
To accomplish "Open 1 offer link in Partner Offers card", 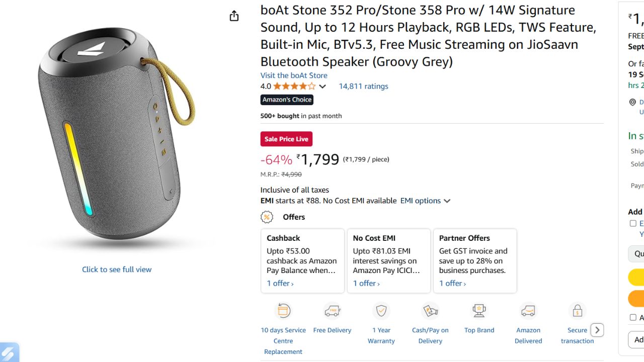I will coord(452,283).
